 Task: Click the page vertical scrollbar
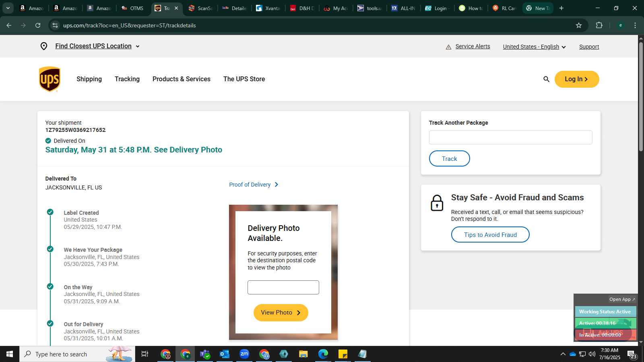[x=641, y=97]
